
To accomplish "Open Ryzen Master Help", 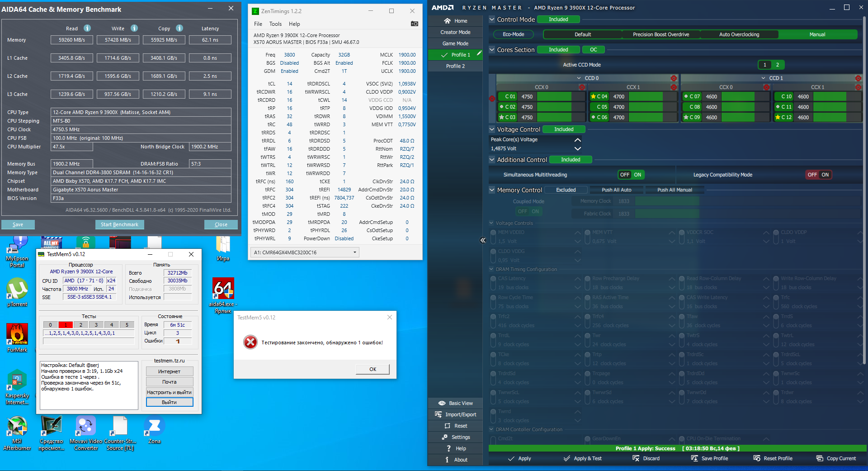I will [456, 448].
